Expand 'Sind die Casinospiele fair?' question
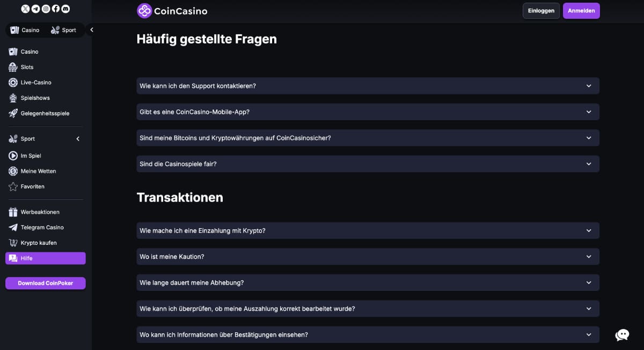Screen dimensions: 644x350 click(368, 164)
